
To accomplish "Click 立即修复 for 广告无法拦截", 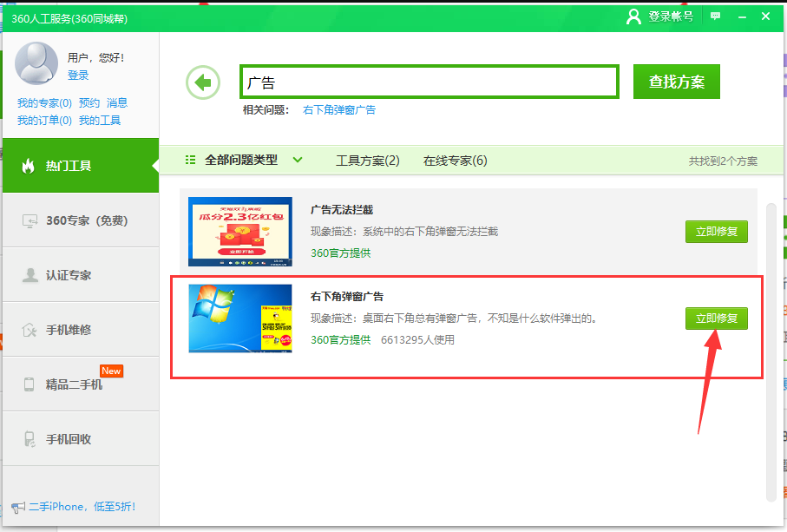I will 716,233.
